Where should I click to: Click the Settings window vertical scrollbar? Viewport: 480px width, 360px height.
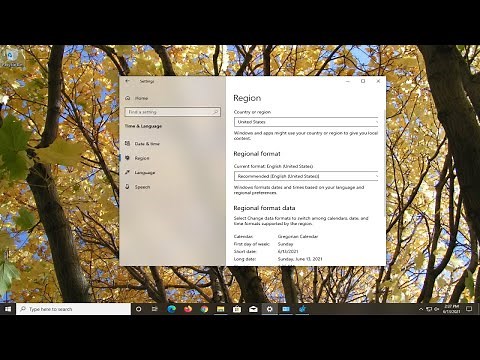[x=384, y=163]
